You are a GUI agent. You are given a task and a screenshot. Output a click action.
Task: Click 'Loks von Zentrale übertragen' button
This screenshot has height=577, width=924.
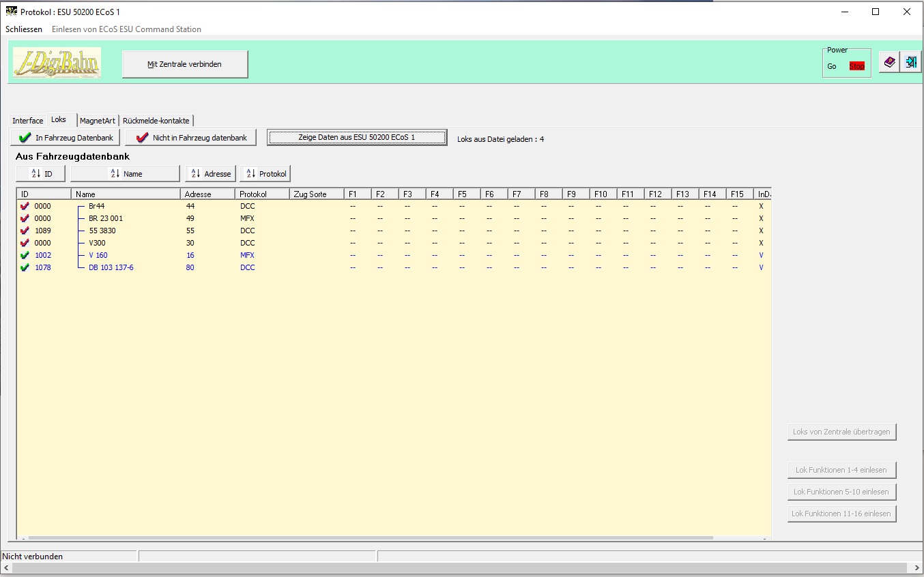click(x=842, y=432)
